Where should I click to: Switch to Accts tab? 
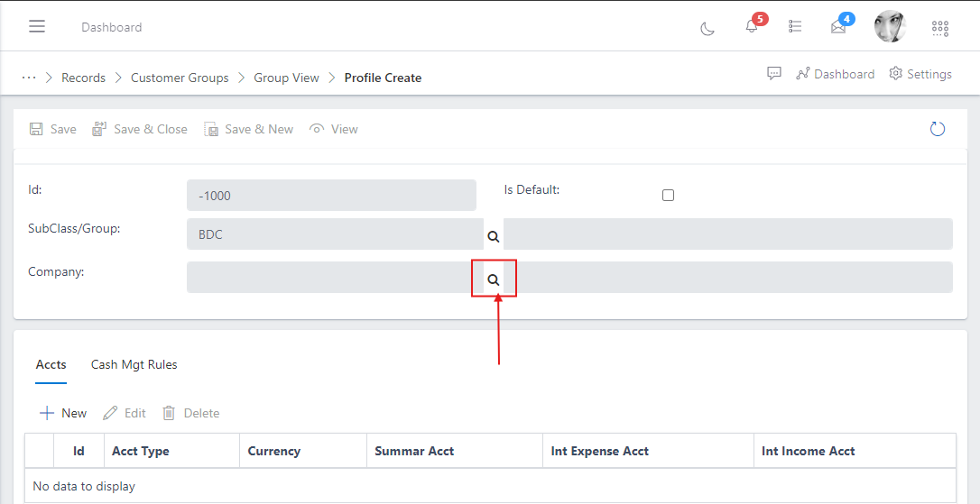pyautogui.click(x=51, y=365)
